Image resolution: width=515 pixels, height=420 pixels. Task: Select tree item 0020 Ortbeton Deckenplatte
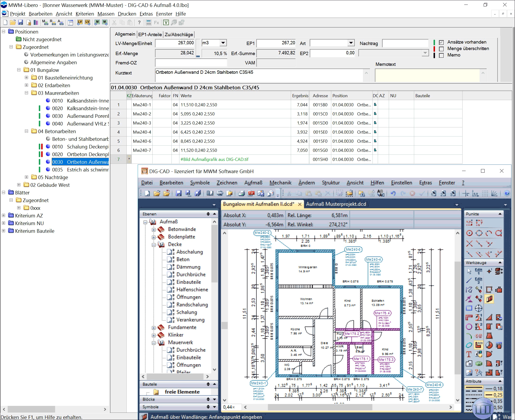click(x=80, y=154)
